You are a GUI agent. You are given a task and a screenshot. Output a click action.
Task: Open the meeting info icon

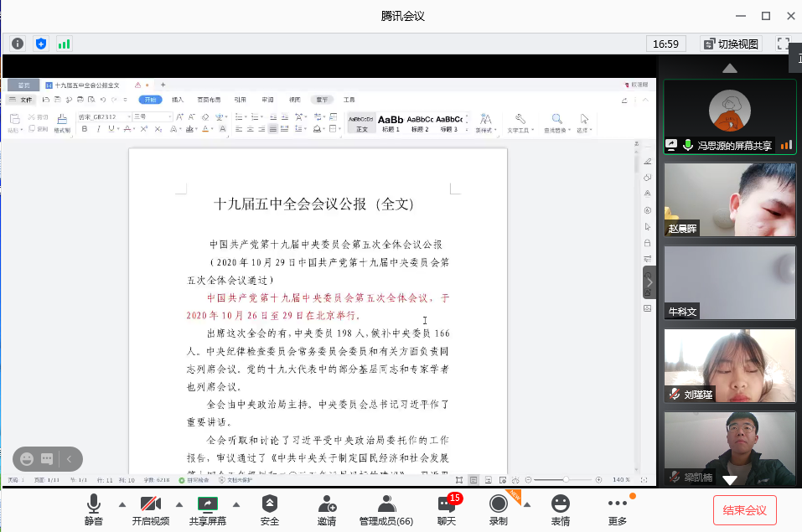tap(18, 44)
